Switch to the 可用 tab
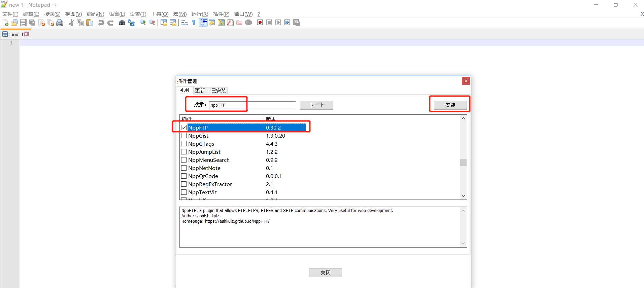Screen dimensions: 644x288 pos(184,90)
